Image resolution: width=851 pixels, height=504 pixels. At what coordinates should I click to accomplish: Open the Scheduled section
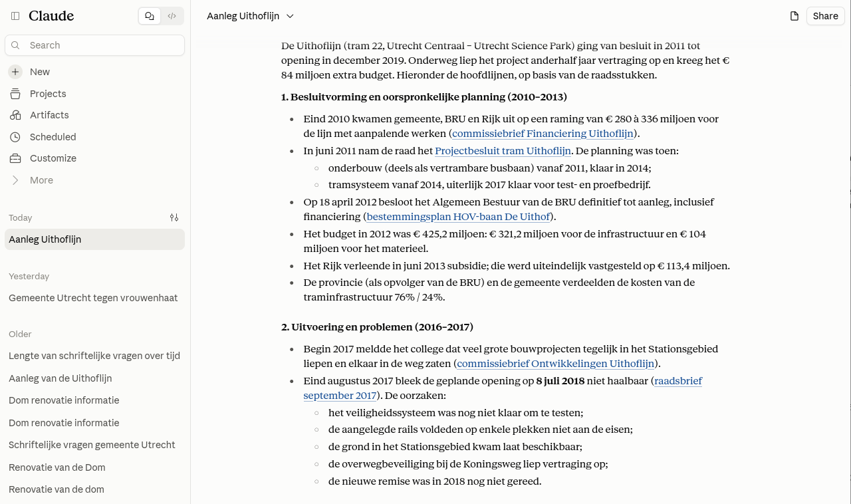pos(94,137)
